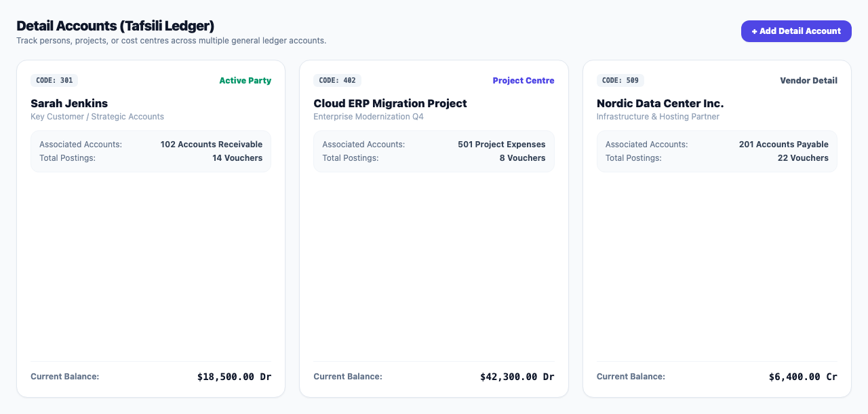The width and height of the screenshot is (868, 414).
Task: Click Current Balance label in Sarah Jenkins card
Action: coord(64,377)
